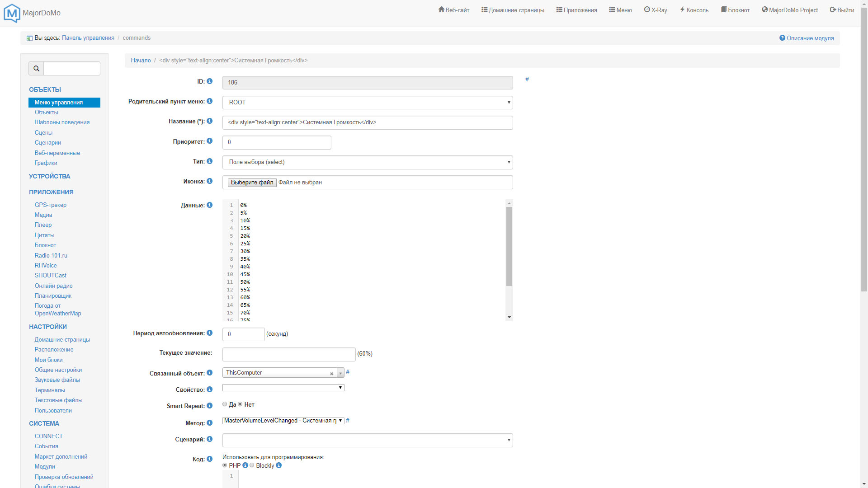
Task: Open the Тип select dropdown
Action: tap(367, 162)
